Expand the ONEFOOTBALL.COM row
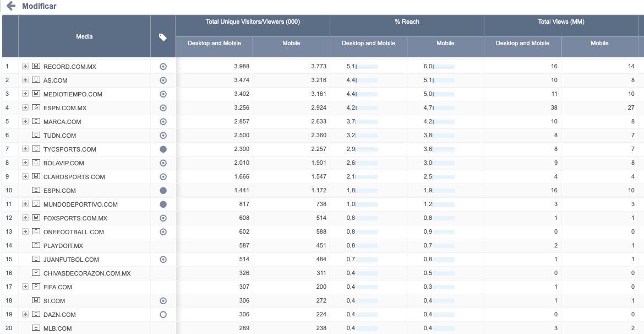This screenshot has width=644, height=334. pos(25,231)
